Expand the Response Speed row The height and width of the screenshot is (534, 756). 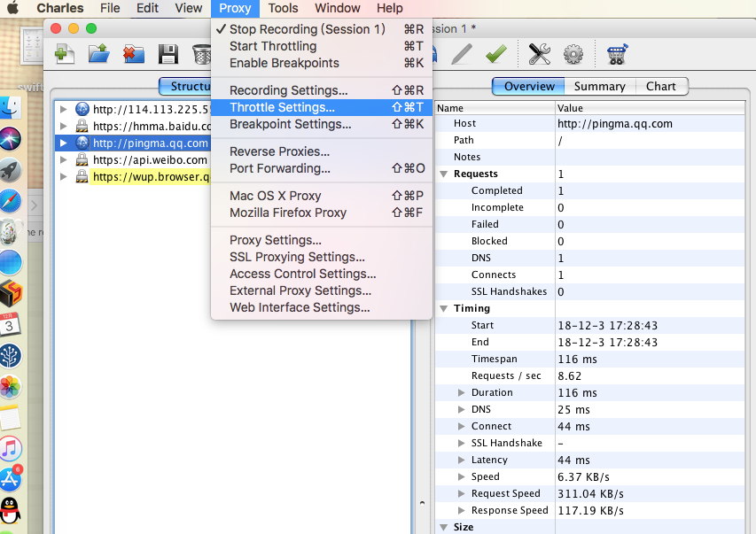pyautogui.click(x=462, y=510)
